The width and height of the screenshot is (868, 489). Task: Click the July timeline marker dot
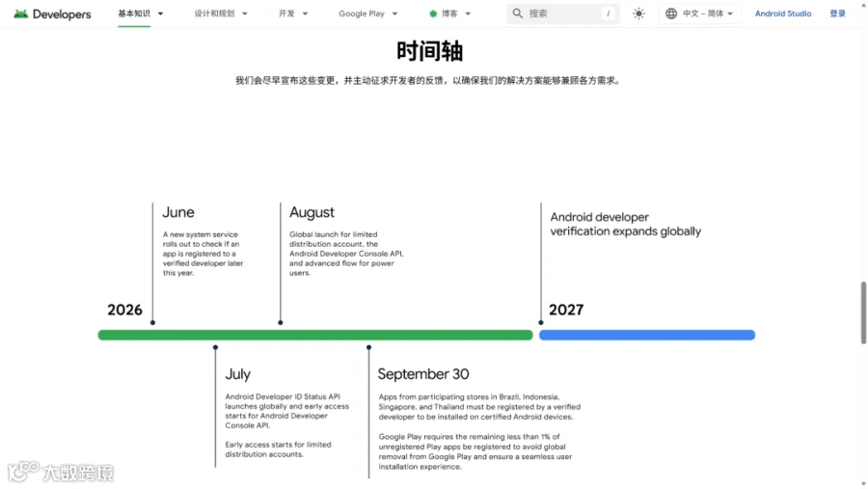(215, 347)
